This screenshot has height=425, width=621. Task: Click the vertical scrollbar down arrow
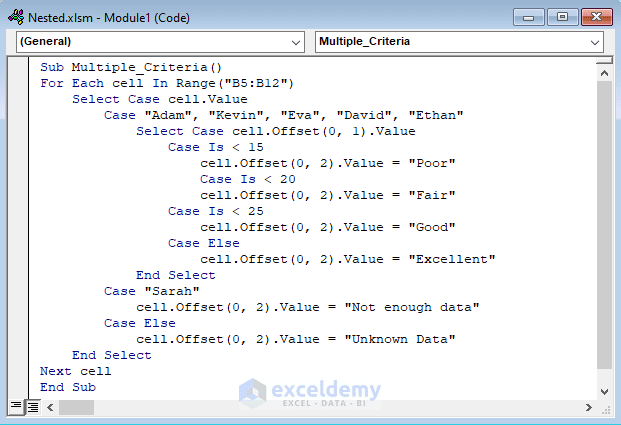click(x=604, y=392)
